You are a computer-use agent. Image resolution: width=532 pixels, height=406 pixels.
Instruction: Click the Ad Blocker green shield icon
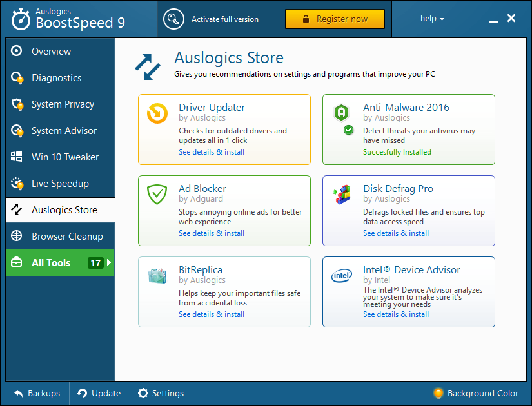click(157, 195)
